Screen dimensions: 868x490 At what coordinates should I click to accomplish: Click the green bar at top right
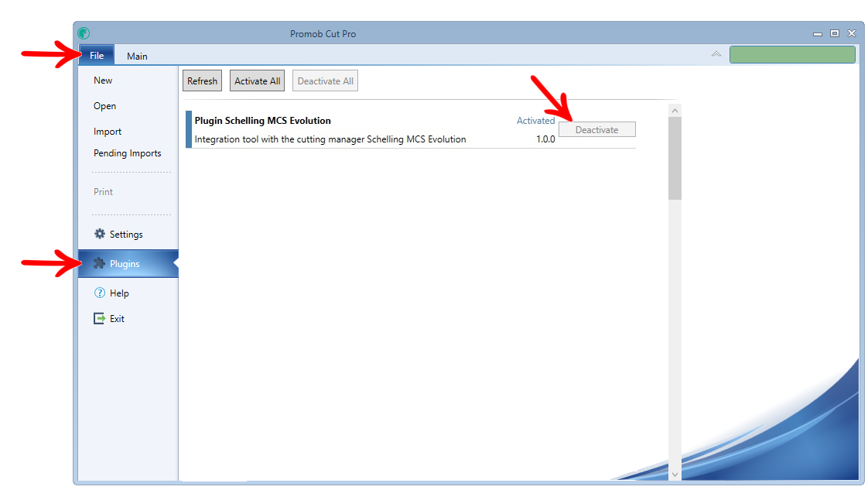click(792, 55)
